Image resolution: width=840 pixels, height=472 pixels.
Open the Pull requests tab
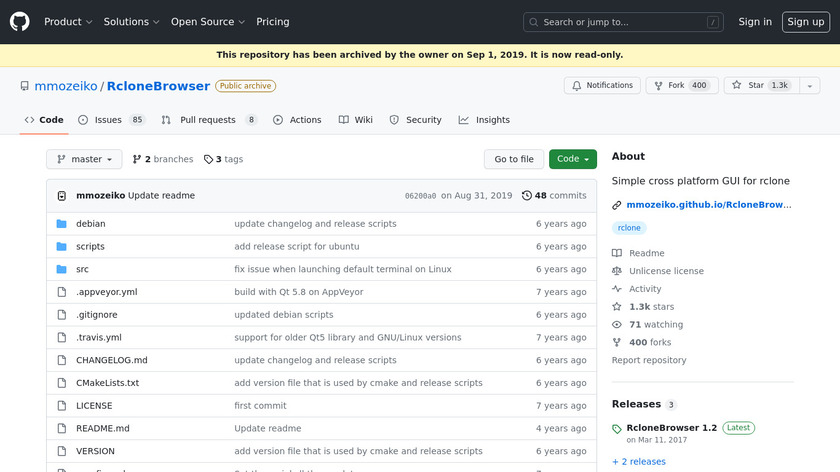[209, 120]
